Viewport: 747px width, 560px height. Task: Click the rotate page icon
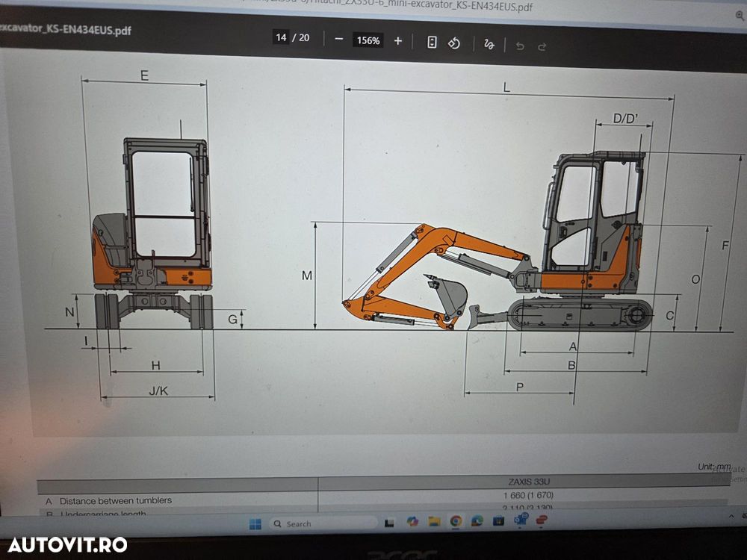pos(454,43)
